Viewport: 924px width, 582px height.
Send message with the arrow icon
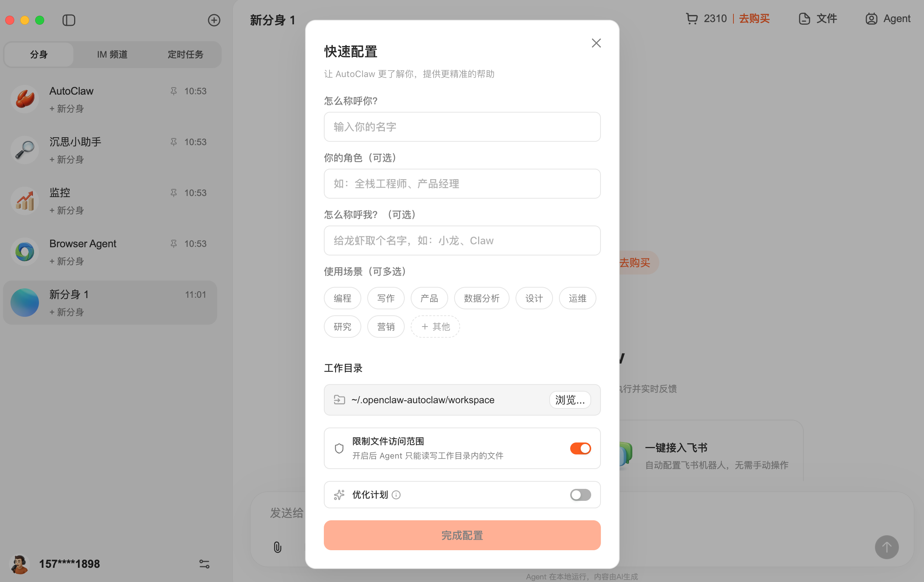coord(887,547)
